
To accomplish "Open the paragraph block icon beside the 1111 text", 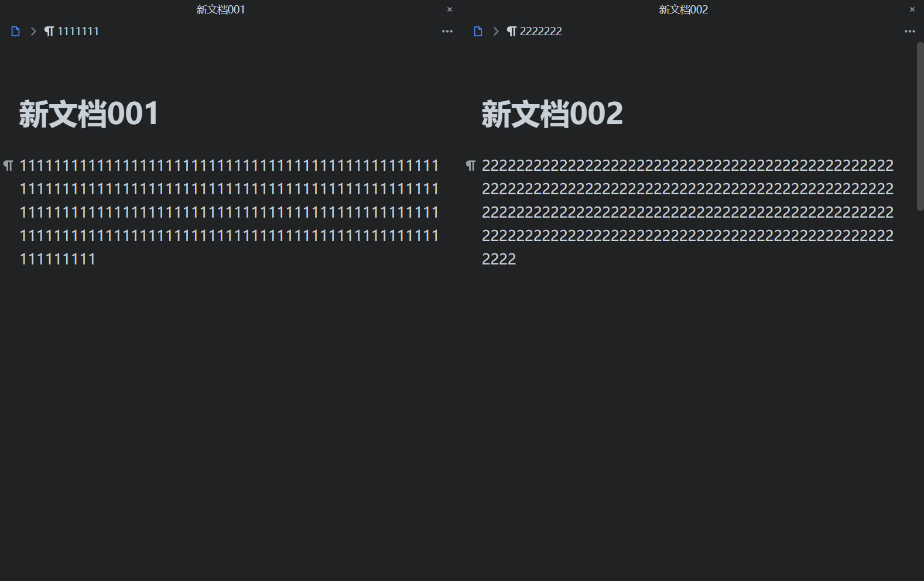I will (x=8, y=166).
